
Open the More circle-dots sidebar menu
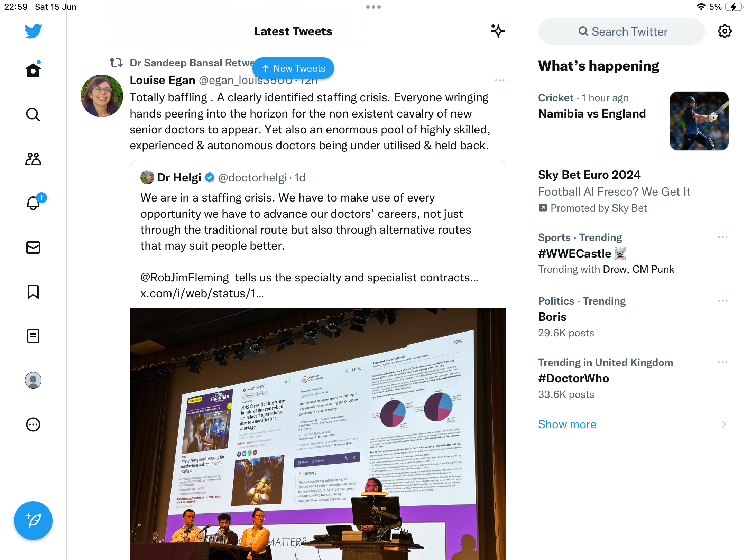tap(33, 424)
